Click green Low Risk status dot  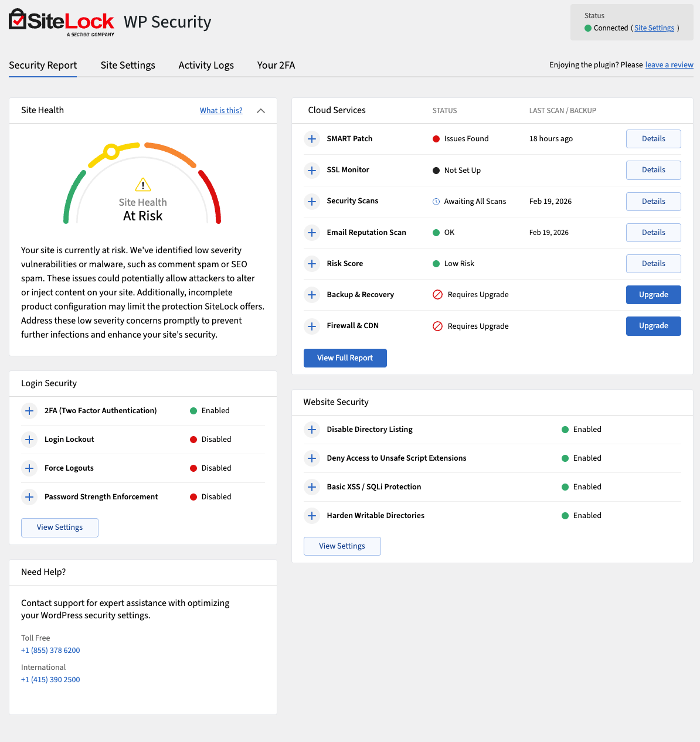pyautogui.click(x=436, y=264)
